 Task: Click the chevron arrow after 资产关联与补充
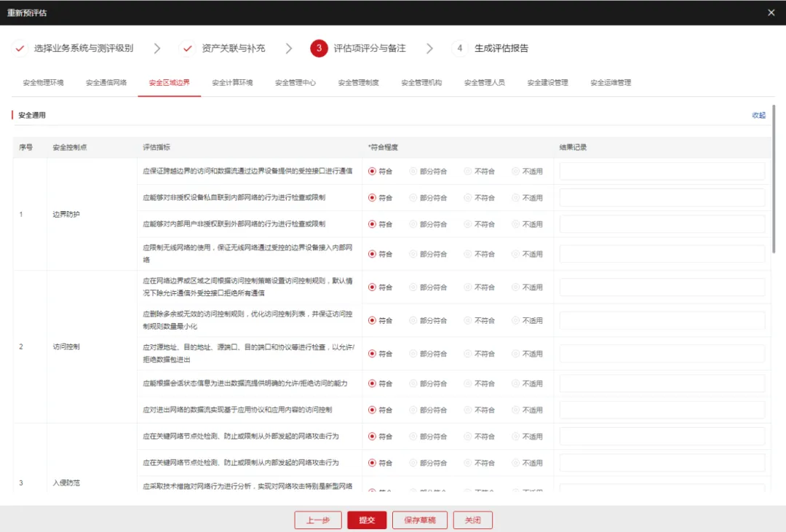[x=289, y=48]
